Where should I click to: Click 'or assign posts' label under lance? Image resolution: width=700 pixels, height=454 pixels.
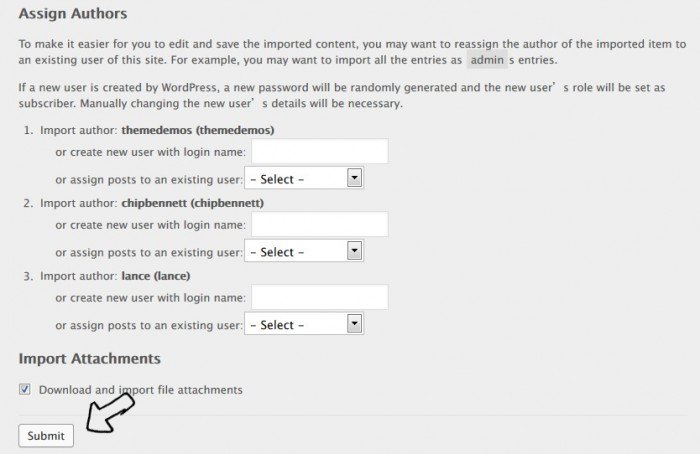[149, 325]
